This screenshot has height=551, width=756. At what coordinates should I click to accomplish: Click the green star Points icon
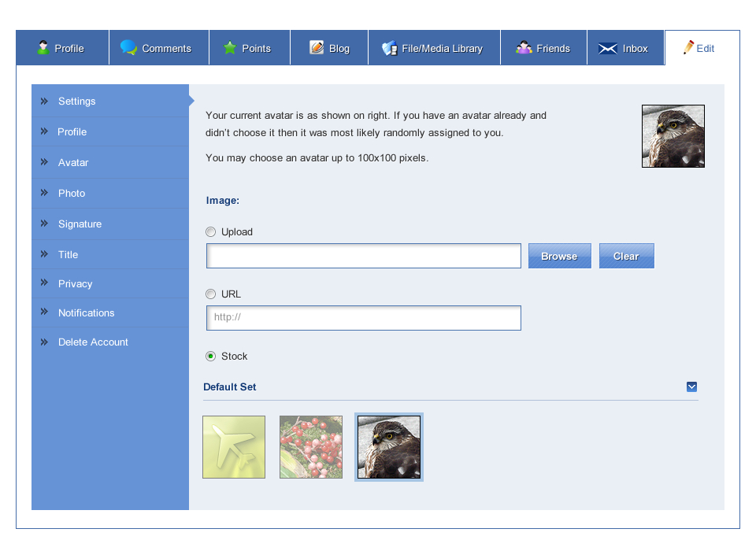click(x=230, y=48)
